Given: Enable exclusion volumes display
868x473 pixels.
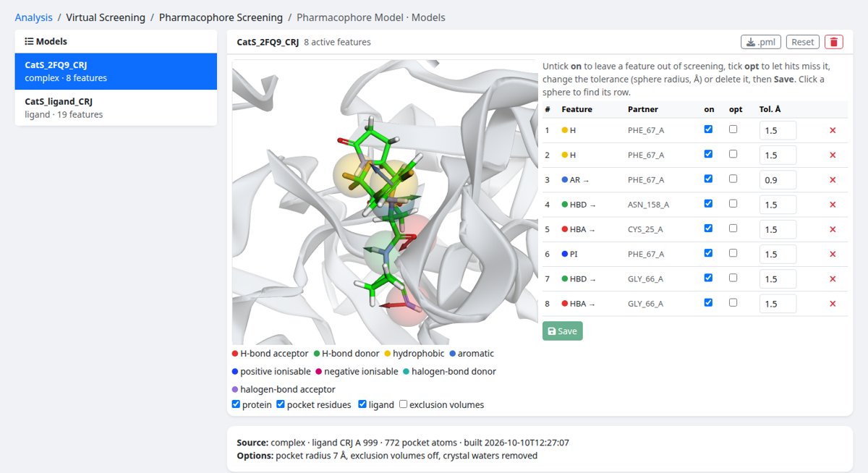Looking at the screenshot, I should coord(404,404).
